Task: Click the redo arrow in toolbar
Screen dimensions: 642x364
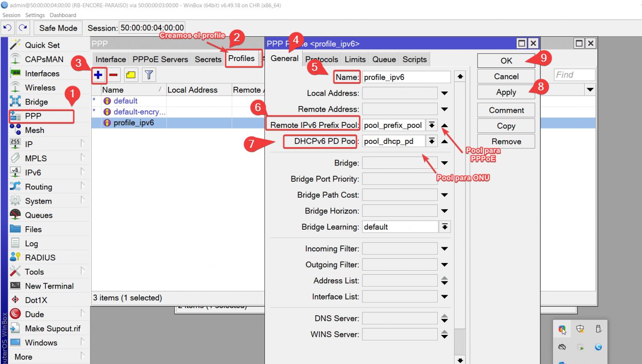Action: pos(23,28)
